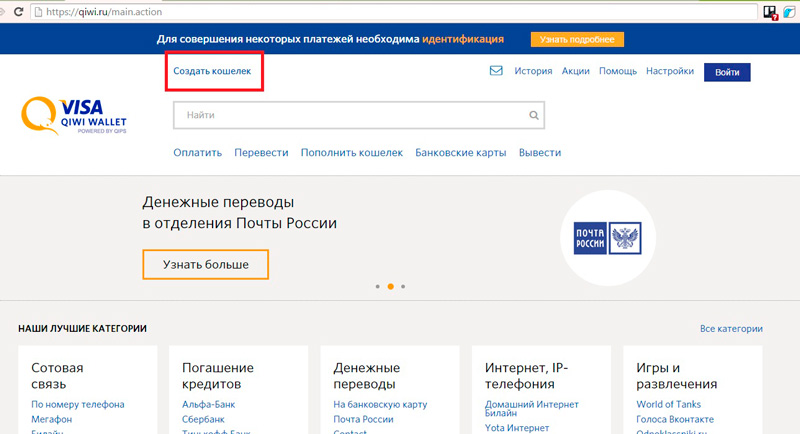Select the active orange carousel dot
Screen dimensions: 800x434
390,287
